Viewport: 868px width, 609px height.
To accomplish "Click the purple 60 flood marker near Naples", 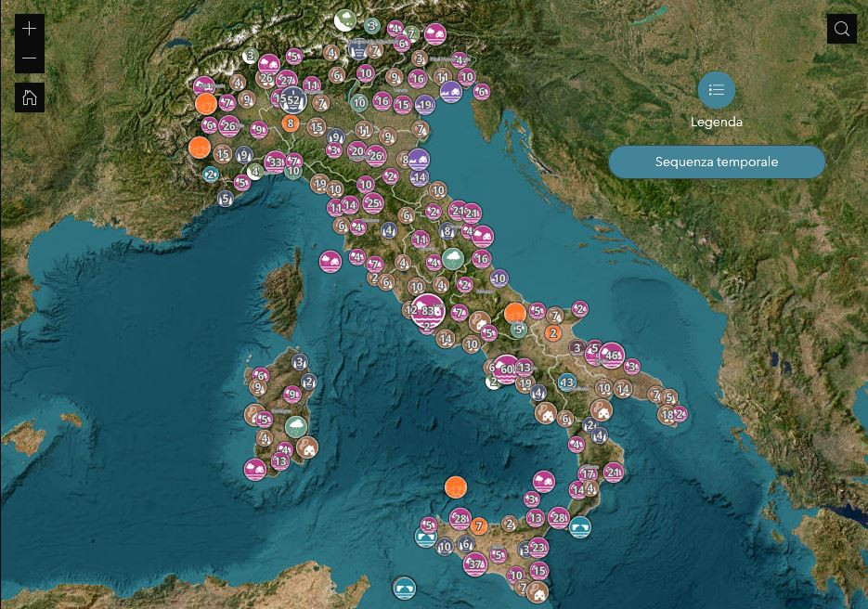I will click(507, 369).
